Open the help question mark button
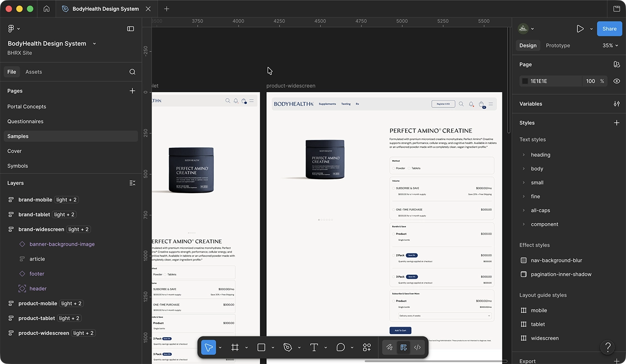 coord(608,347)
